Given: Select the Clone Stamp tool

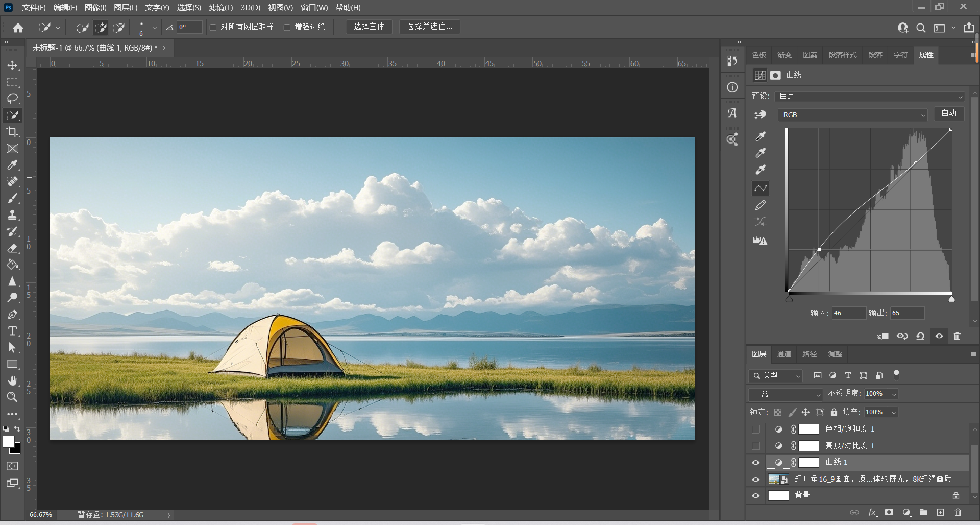Looking at the screenshot, I should tap(13, 215).
